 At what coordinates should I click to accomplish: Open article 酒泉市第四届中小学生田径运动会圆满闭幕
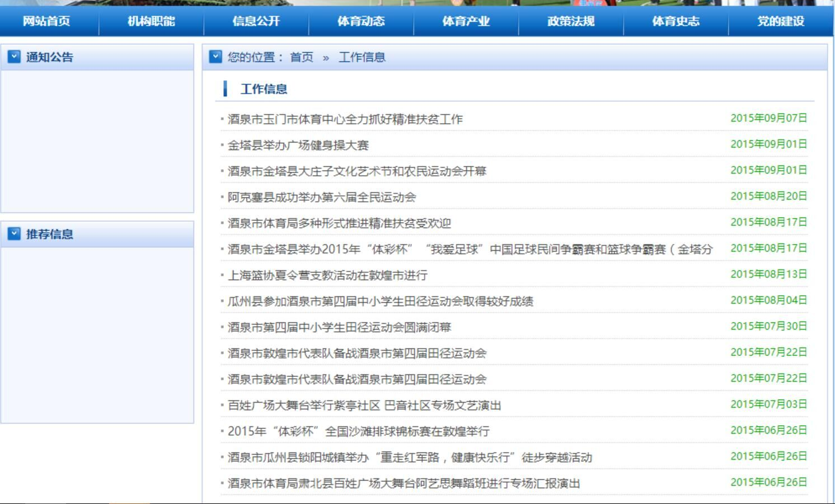[x=339, y=327]
